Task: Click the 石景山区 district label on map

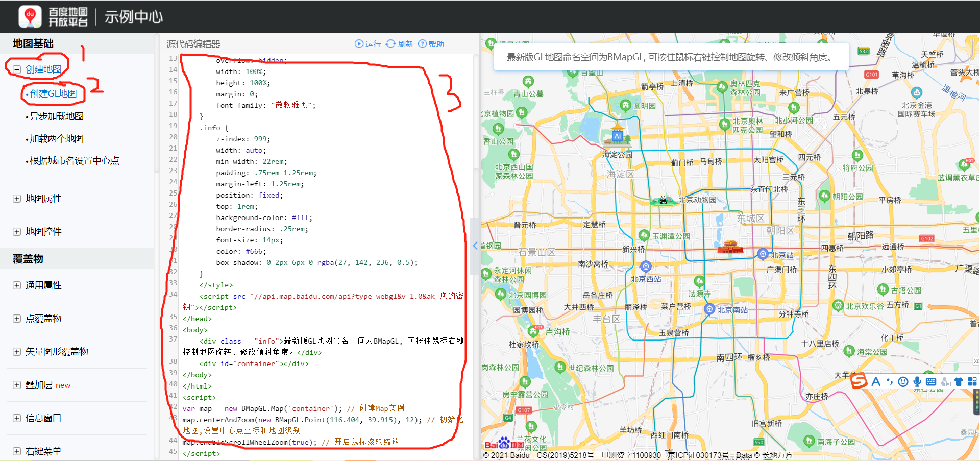Action: pos(536,252)
